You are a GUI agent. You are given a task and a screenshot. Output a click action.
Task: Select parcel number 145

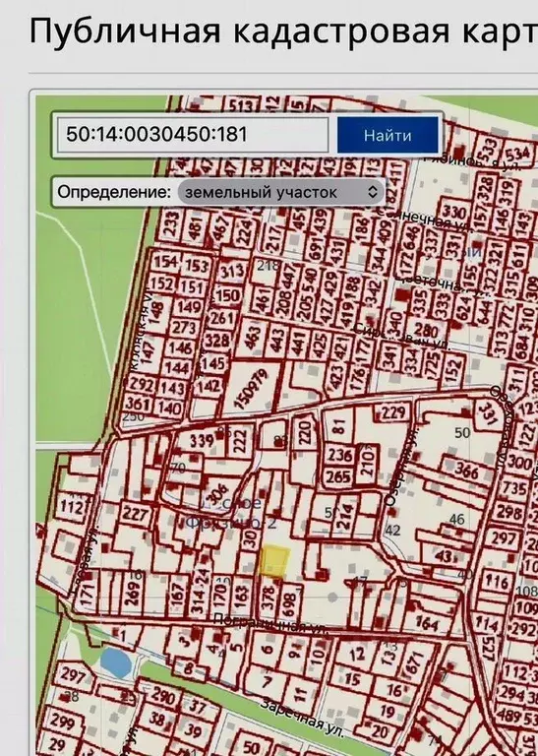click(x=212, y=363)
